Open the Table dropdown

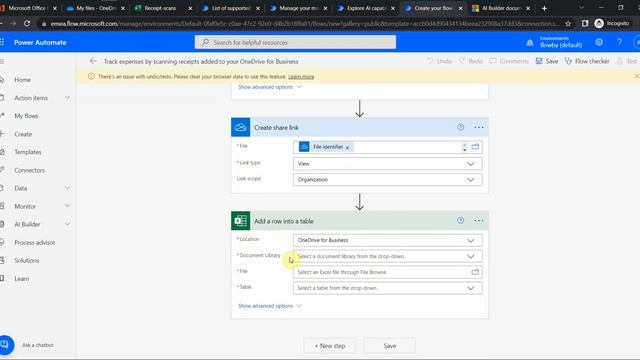387,288
